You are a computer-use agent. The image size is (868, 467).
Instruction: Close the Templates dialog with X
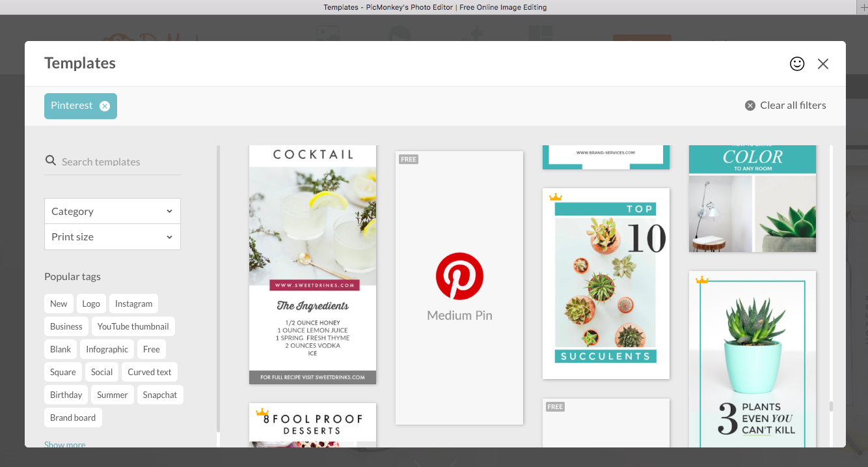pos(823,64)
